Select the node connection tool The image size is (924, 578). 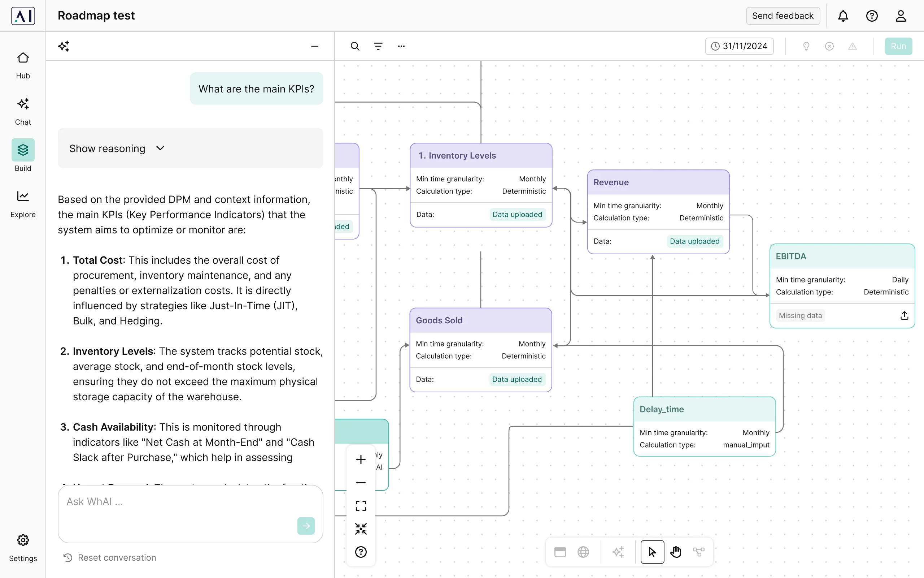pos(699,552)
